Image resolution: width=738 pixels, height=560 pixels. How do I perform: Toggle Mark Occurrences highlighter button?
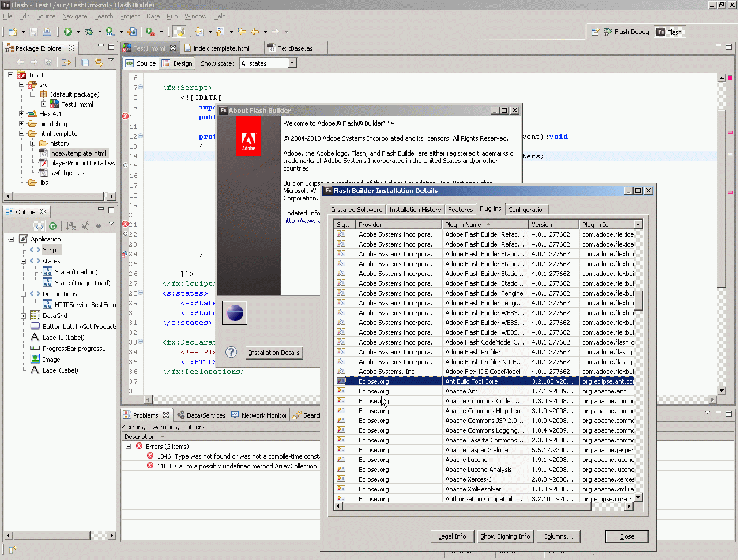coord(179,32)
